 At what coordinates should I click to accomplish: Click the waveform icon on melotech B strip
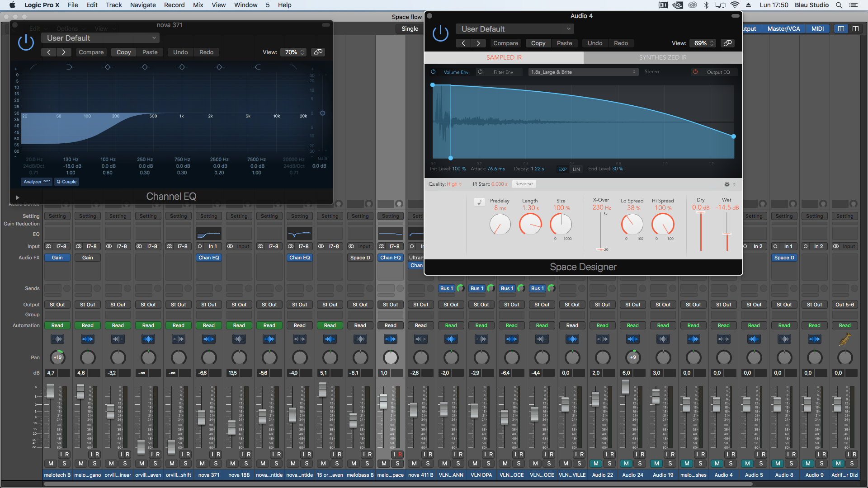pyautogui.click(x=57, y=339)
